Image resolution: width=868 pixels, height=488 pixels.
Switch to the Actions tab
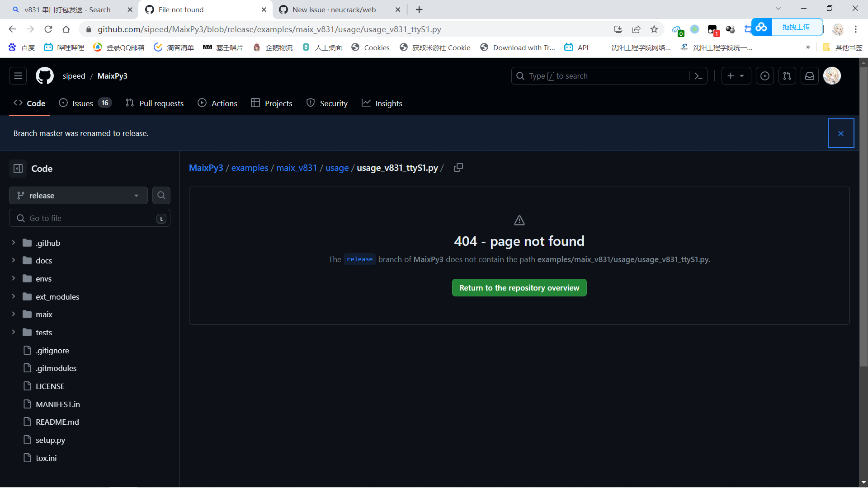coord(217,103)
